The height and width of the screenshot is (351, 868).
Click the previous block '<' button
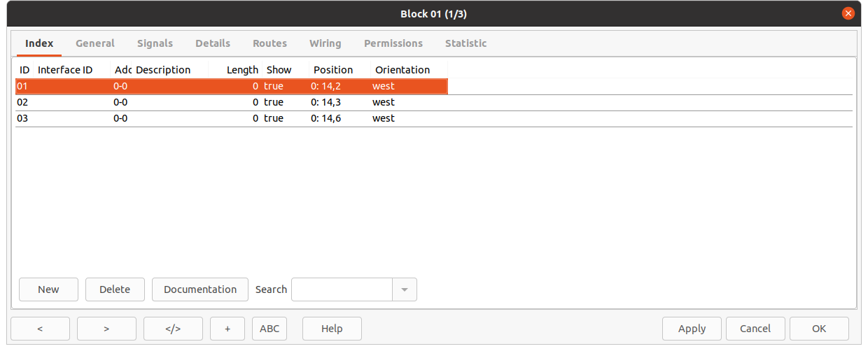[40, 329]
